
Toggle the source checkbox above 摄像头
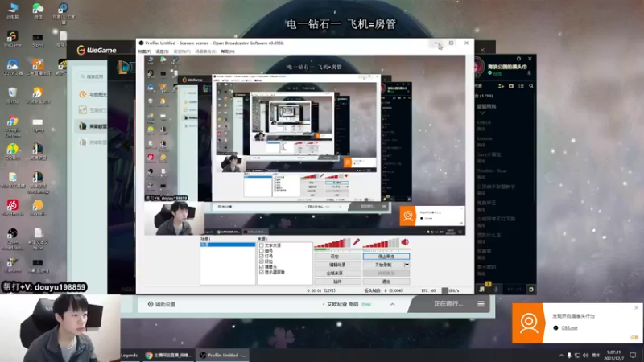click(261, 261)
